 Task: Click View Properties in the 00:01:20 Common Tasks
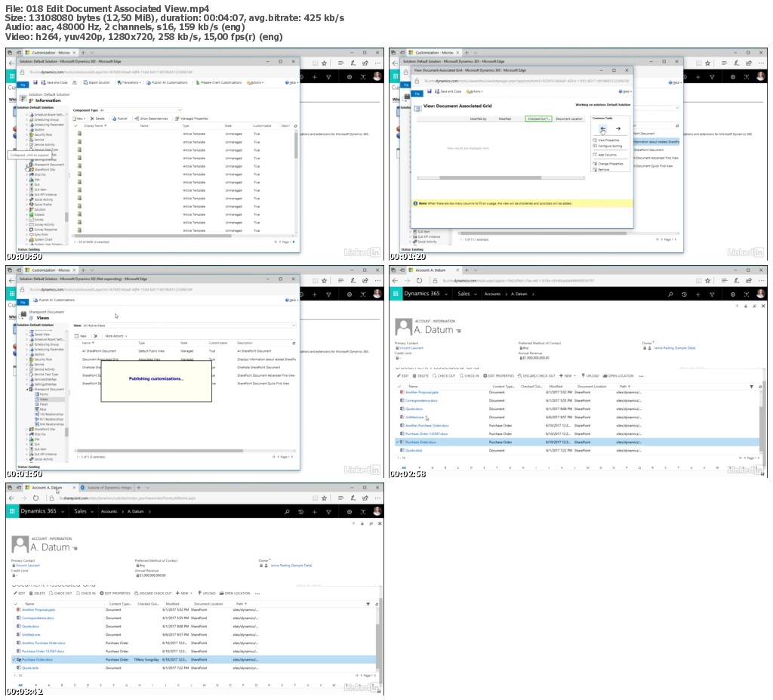[606, 140]
